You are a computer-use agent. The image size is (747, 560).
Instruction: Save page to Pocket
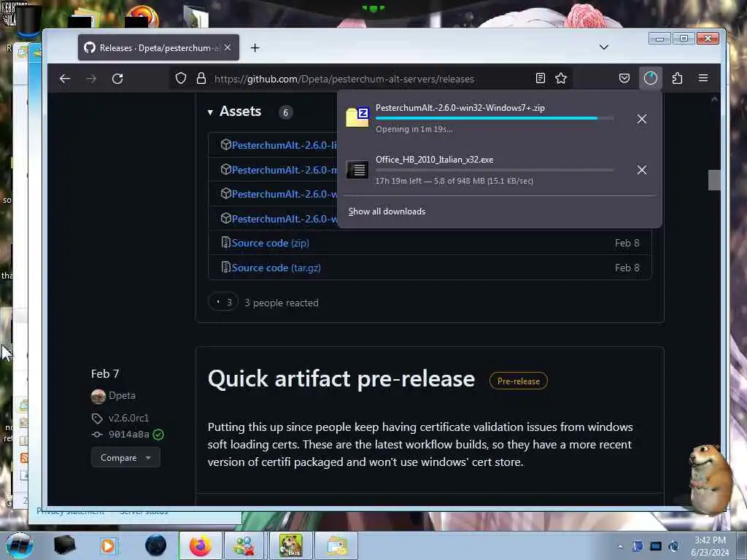(x=624, y=78)
